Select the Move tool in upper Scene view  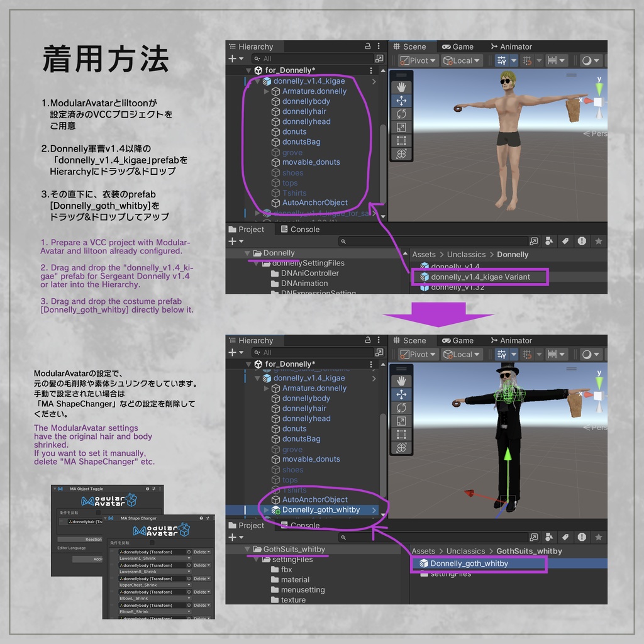pos(401,101)
